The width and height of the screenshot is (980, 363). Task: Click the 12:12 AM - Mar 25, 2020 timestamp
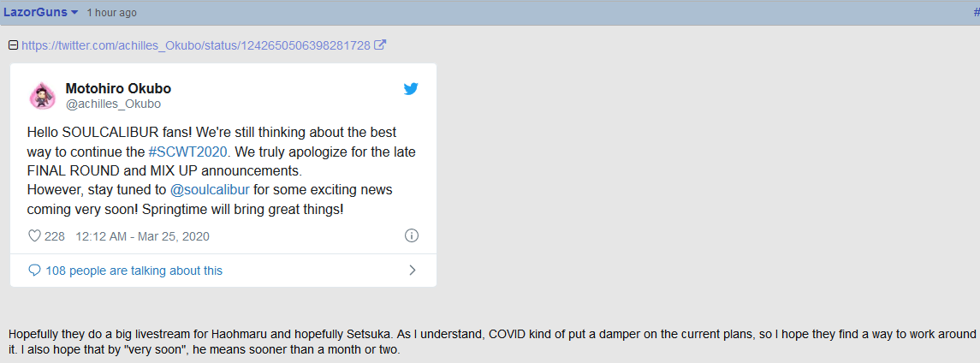tap(142, 236)
